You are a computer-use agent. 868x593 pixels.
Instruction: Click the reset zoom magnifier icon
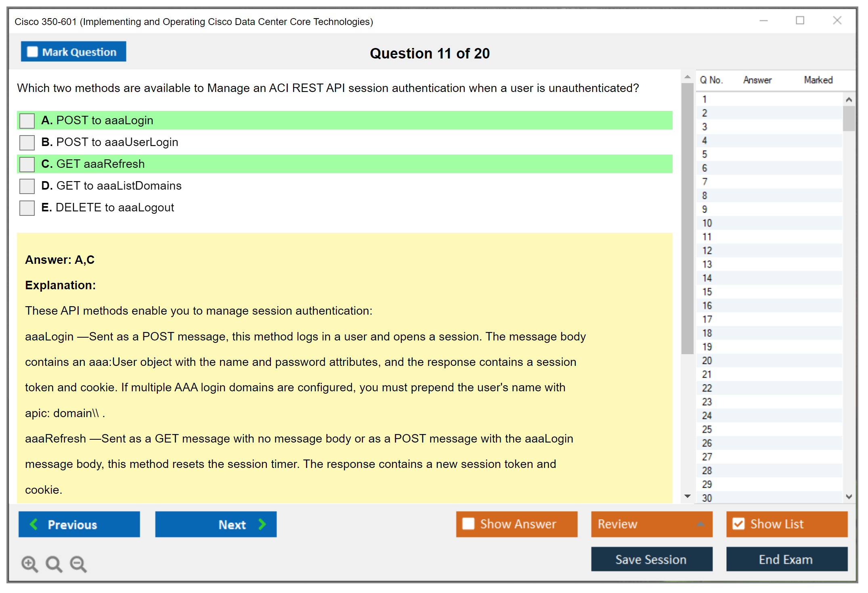(x=54, y=564)
